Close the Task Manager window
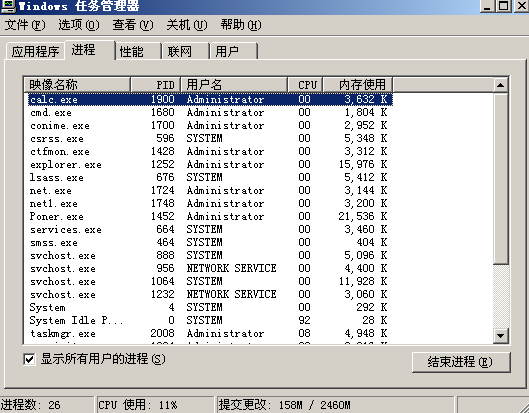The image size is (529, 413). (521, 6)
